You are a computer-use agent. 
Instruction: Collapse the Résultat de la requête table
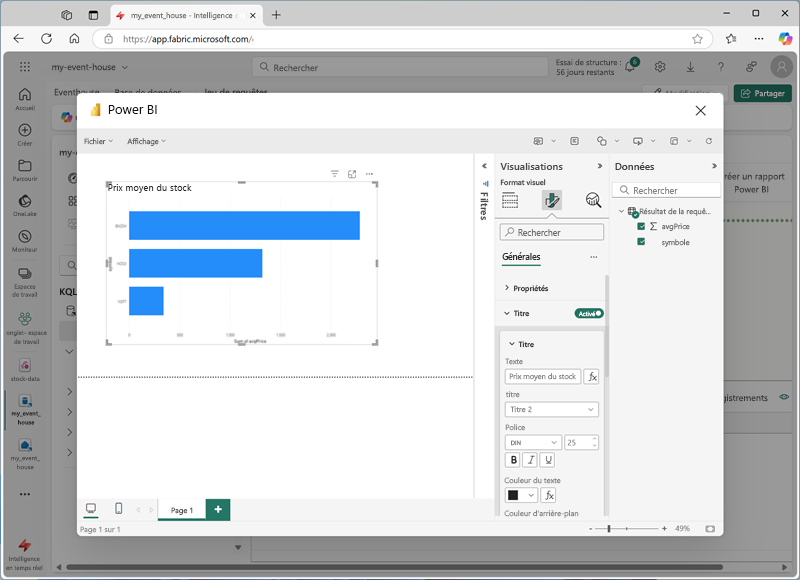coord(621,211)
